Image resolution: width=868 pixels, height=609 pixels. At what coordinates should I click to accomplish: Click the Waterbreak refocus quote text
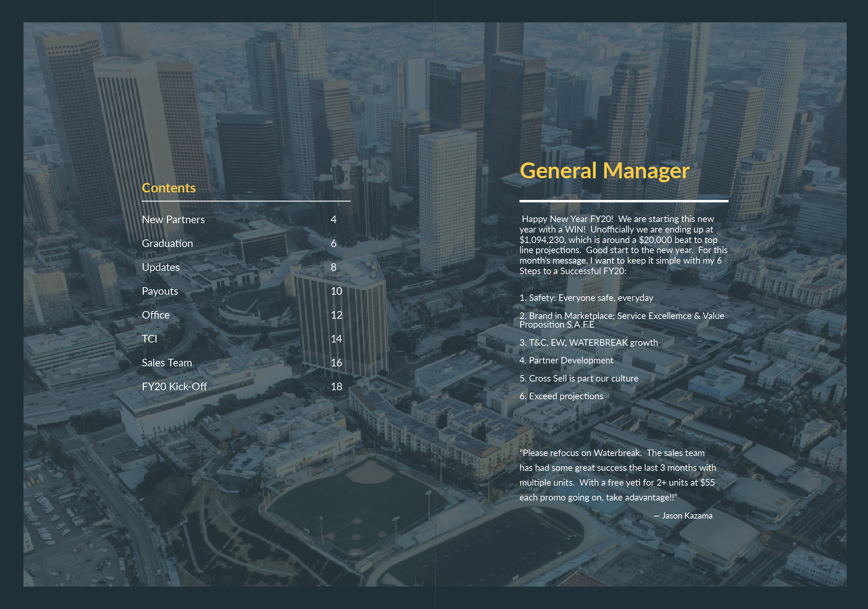(x=617, y=475)
